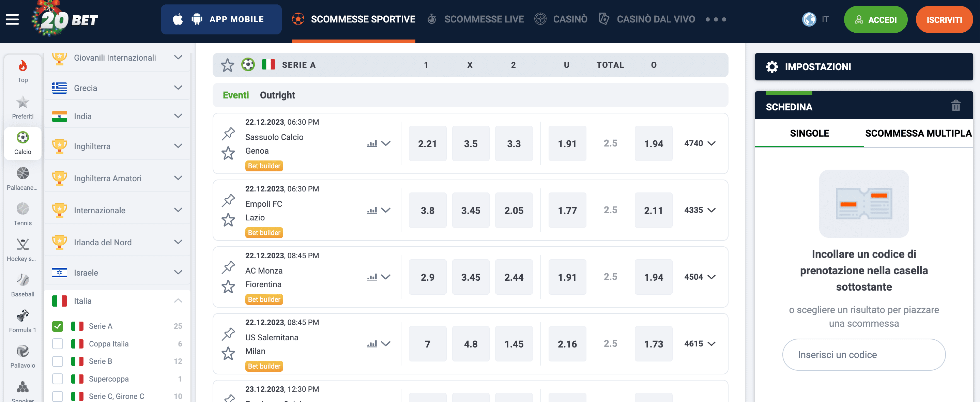Select Pallavolo sport icon
This screenshot has width=980, height=402.
[x=23, y=356]
